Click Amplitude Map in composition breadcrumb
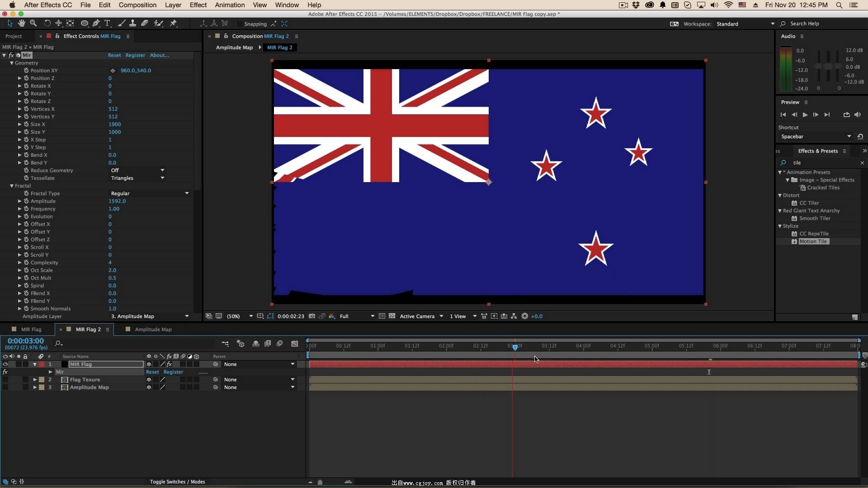The image size is (868, 488). click(234, 47)
